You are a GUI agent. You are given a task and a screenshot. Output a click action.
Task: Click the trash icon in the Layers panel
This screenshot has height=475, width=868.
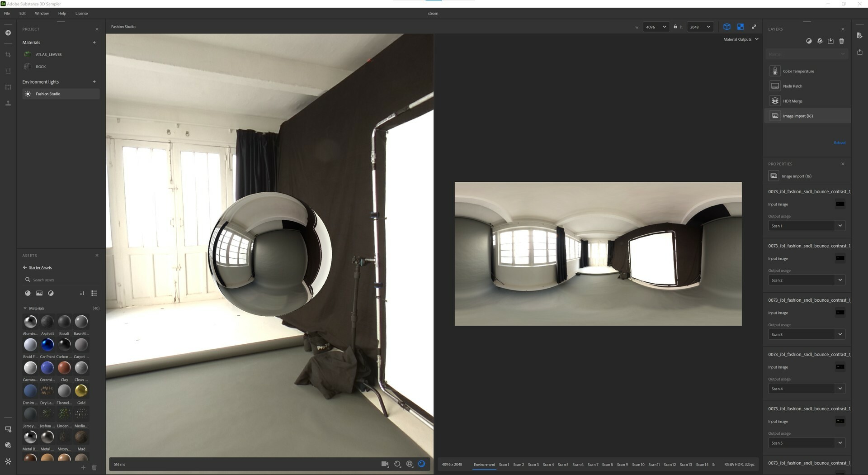pos(841,41)
